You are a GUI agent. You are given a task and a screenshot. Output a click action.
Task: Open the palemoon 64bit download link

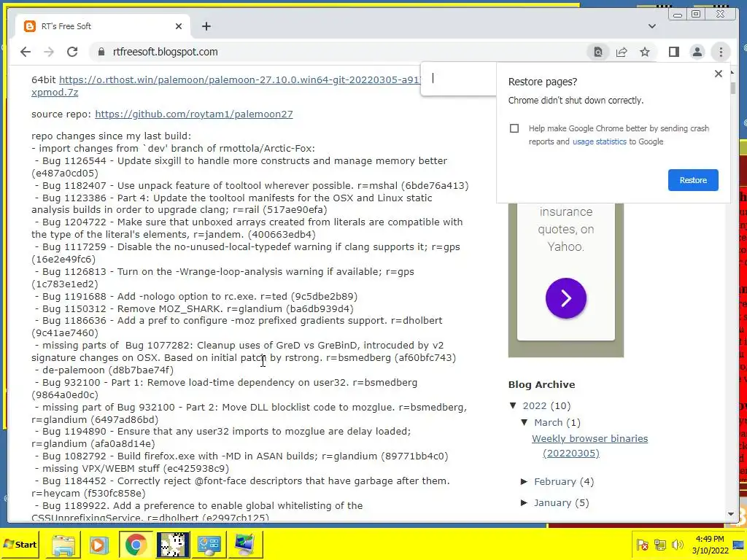239,79
